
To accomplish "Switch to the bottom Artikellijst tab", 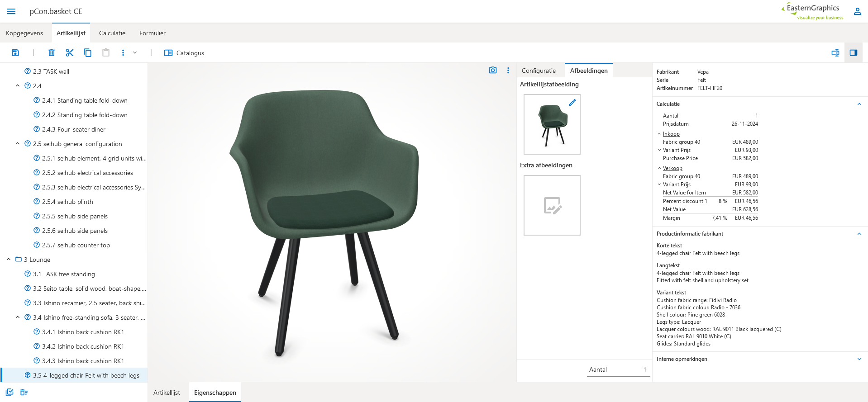I will coord(167,393).
